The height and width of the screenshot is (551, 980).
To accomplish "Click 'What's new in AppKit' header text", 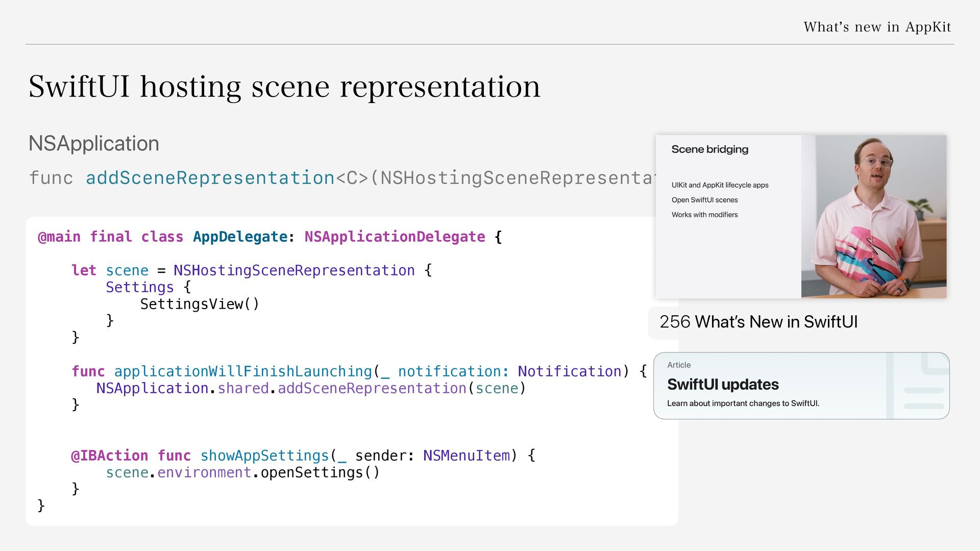I will [877, 27].
